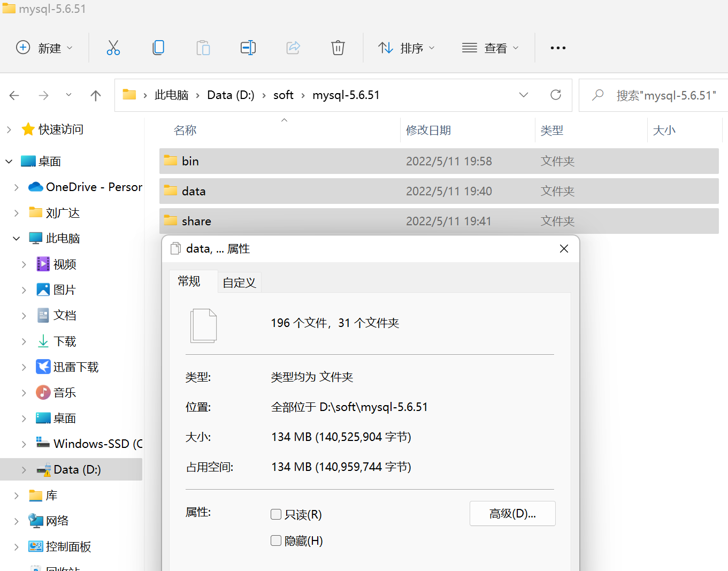Open 音乐 in navigation pane
The height and width of the screenshot is (571, 728).
[x=56, y=392]
